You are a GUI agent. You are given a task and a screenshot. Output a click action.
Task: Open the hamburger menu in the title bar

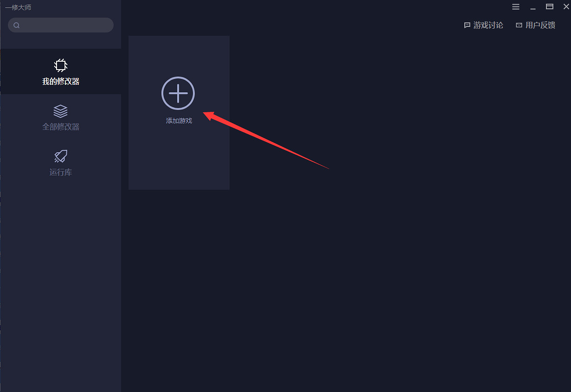click(x=516, y=7)
